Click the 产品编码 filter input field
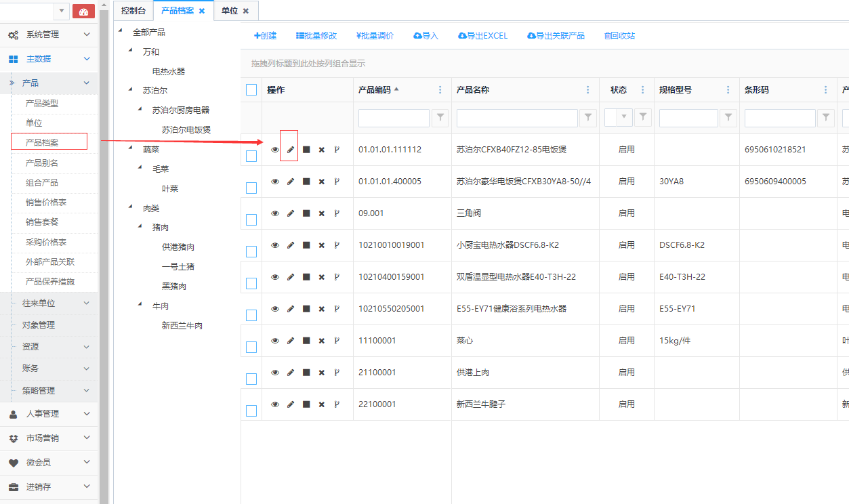Image resolution: width=849 pixels, height=504 pixels. click(x=394, y=118)
